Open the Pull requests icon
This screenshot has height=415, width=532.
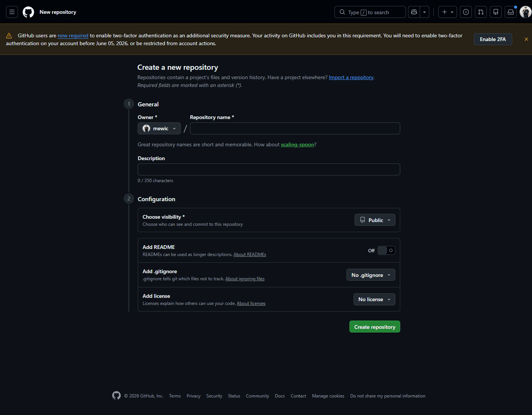[x=481, y=12]
